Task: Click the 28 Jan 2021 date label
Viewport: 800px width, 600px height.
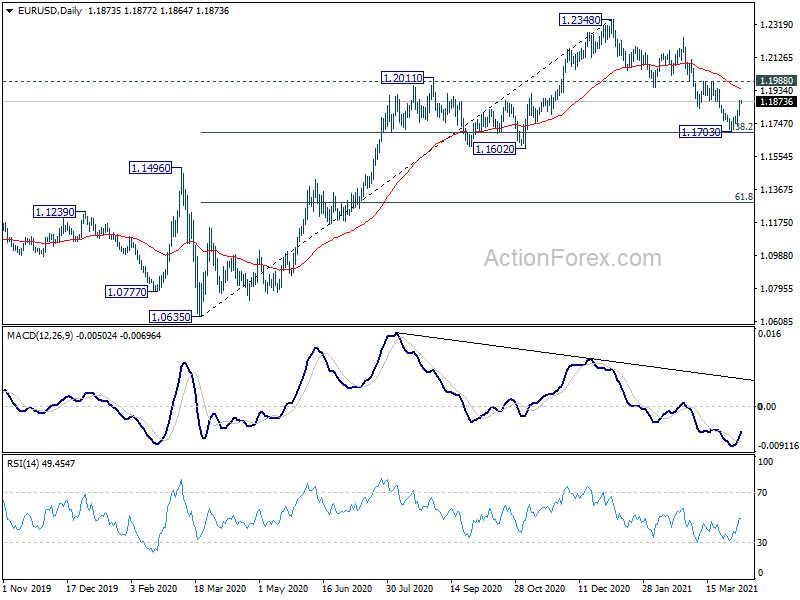Action: click(667, 588)
